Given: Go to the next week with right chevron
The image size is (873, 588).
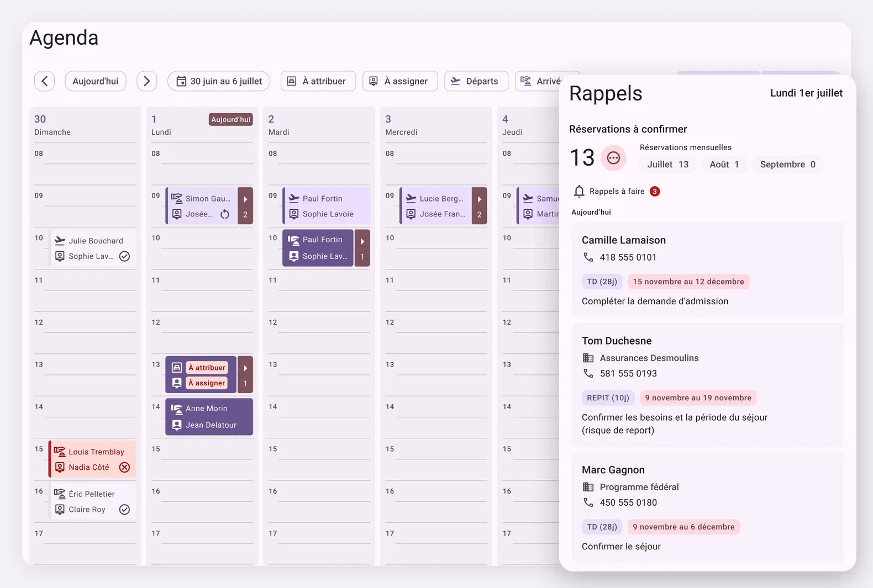Looking at the screenshot, I should point(147,81).
